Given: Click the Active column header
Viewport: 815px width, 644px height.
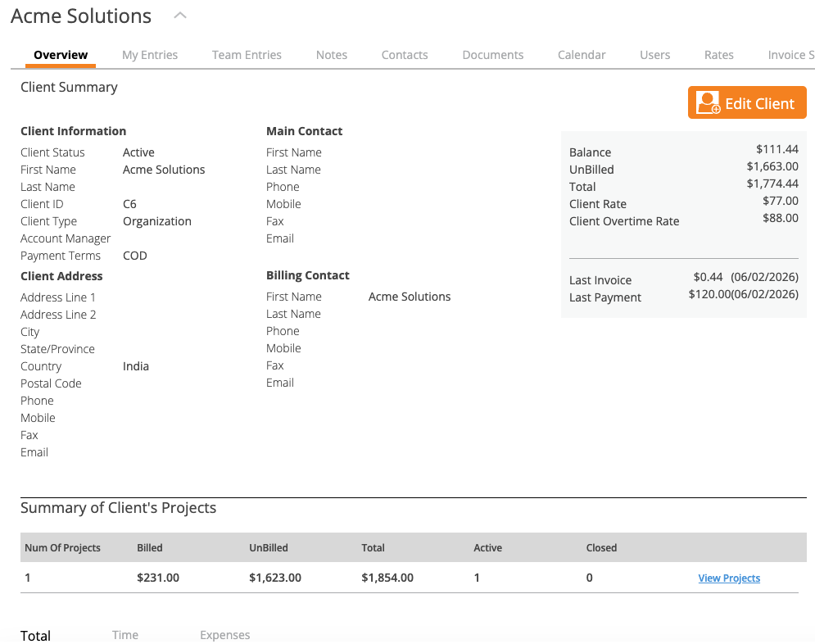Looking at the screenshot, I should pyautogui.click(x=487, y=548).
